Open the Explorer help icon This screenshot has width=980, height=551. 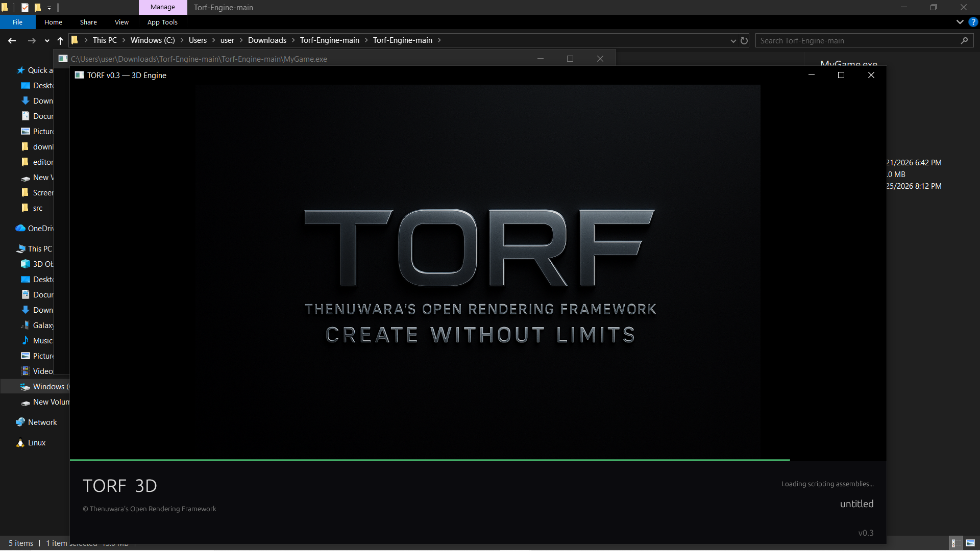(x=973, y=22)
